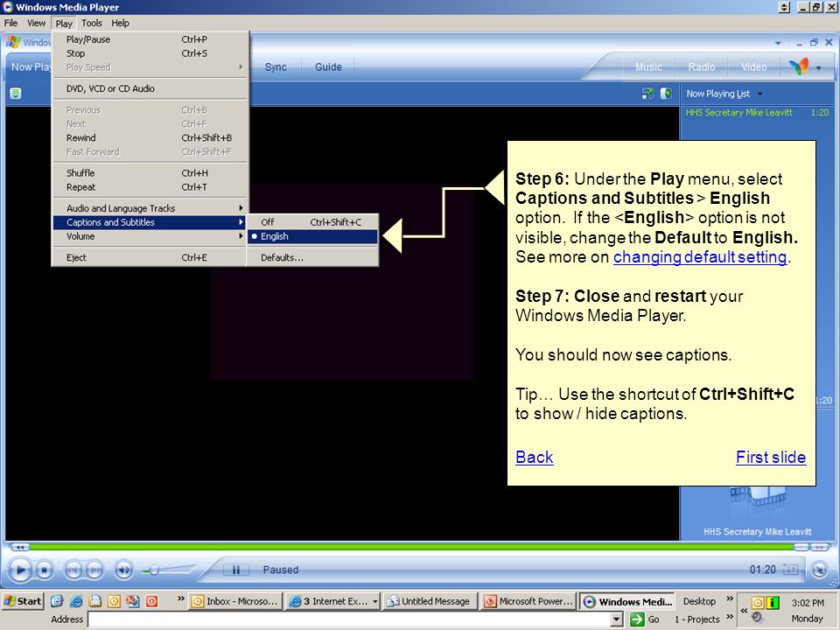Choose Rewind from the Play menu
This screenshot has height=630, width=840.
(150, 137)
